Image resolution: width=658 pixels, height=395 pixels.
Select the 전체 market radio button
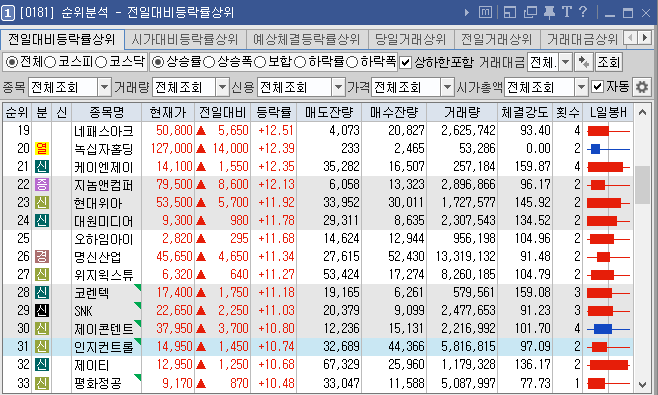pyautogui.click(x=12, y=63)
